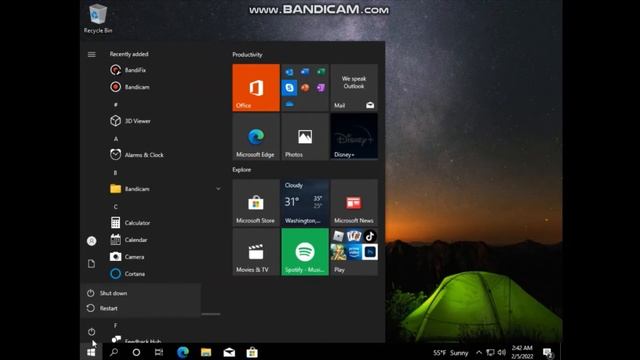Click the user account icon
Screen dimensions: 640x360
[x=91, y=241]
